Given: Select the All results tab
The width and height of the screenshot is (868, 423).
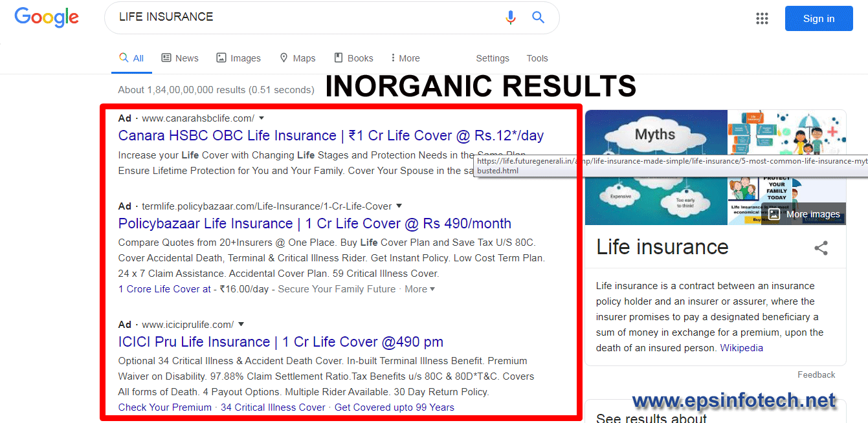Looking at the screenshot, I should (x=131, y=58).
